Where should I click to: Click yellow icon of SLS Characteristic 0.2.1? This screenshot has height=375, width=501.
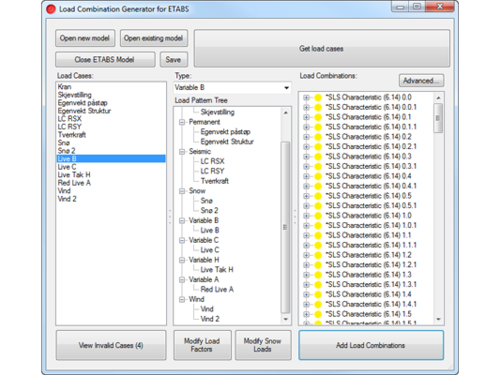[x=318, y=147]
